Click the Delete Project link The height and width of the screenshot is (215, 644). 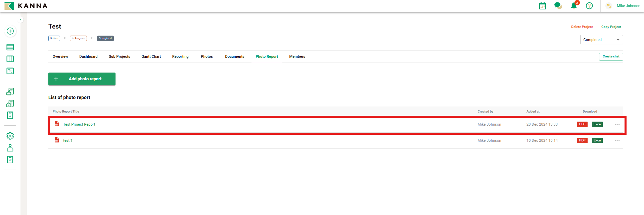pyautogui.click(x=582, y=27)
